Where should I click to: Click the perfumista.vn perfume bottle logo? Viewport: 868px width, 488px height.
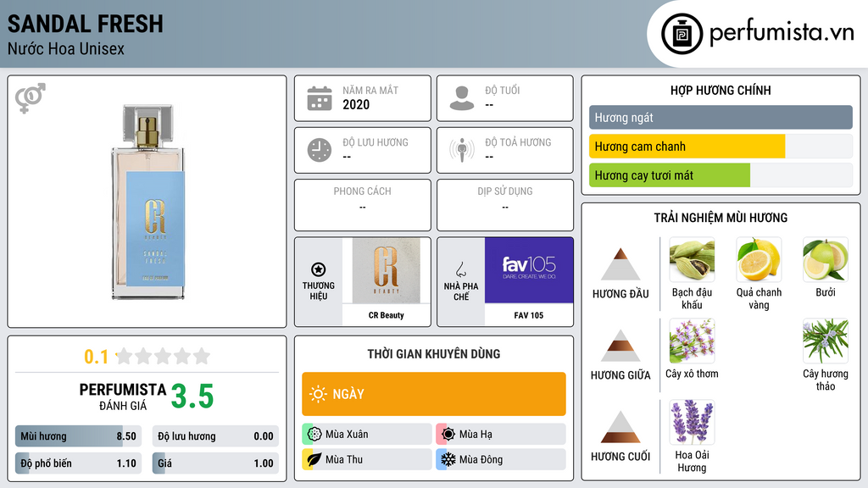682,34
